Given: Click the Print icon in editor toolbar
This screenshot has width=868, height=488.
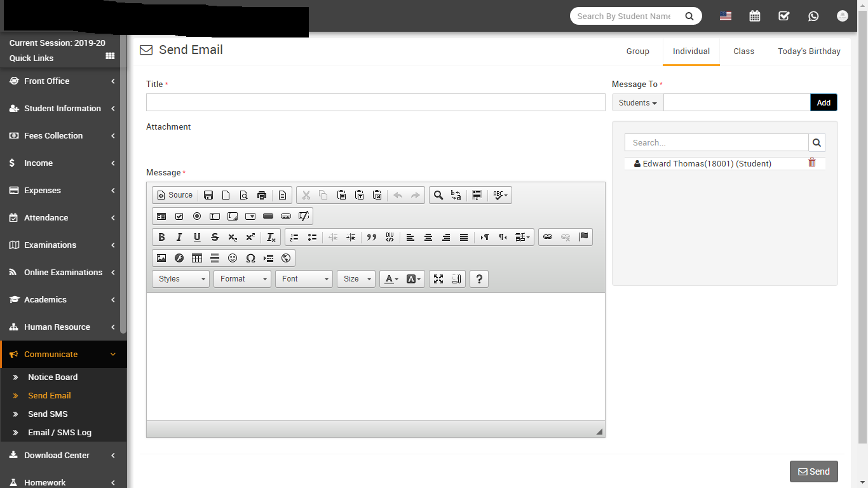Looking at the screenshot, I should point(262,195).
